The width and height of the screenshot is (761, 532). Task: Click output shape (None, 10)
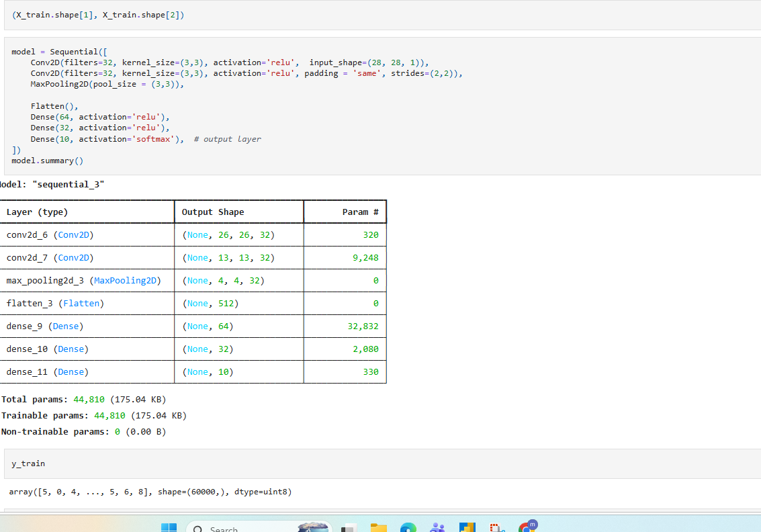208,372
